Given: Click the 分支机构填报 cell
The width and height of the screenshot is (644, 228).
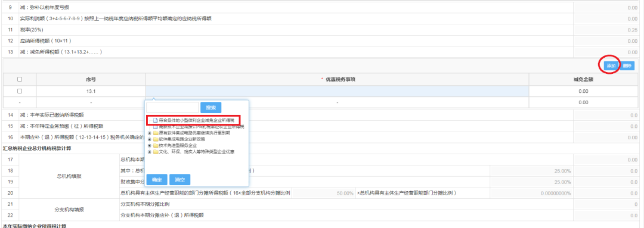Looking at the screenshot, I should [69, 210].
